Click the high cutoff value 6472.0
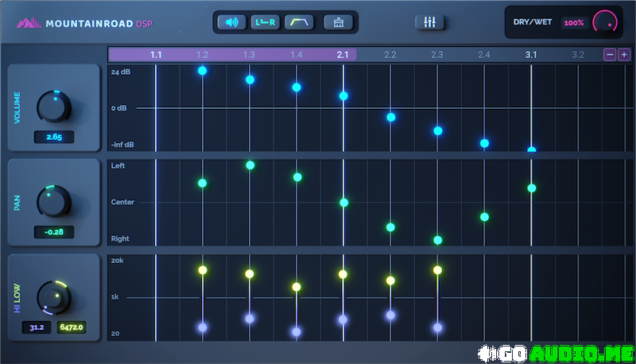The image size is (636, 364). pyautogui.click(x=72, y=327)
